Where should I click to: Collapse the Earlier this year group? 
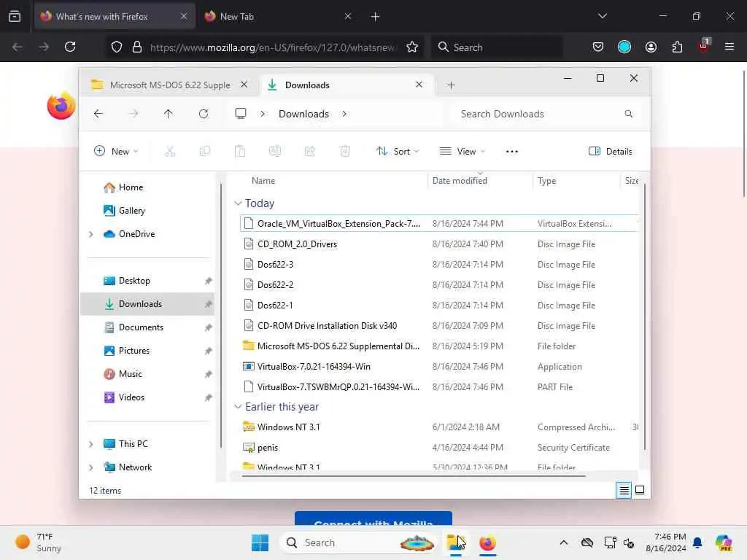pyautogui.click(x=239, y=407)
